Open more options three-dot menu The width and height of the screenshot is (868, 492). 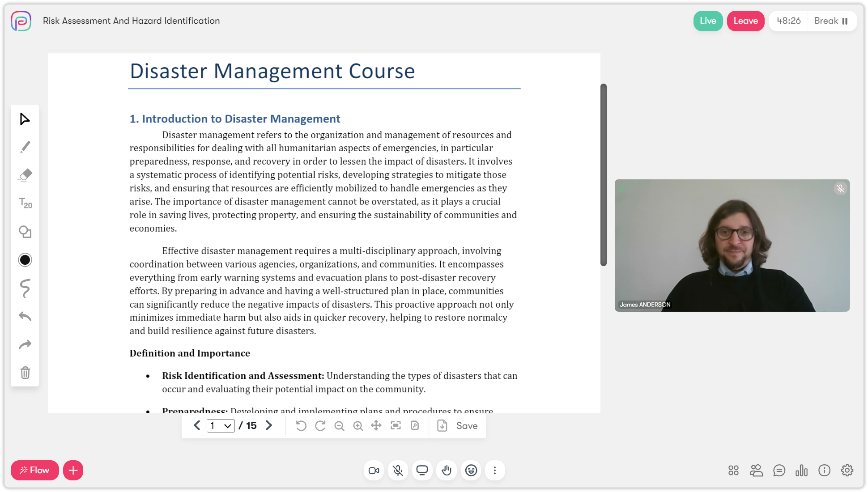(495, 471)
